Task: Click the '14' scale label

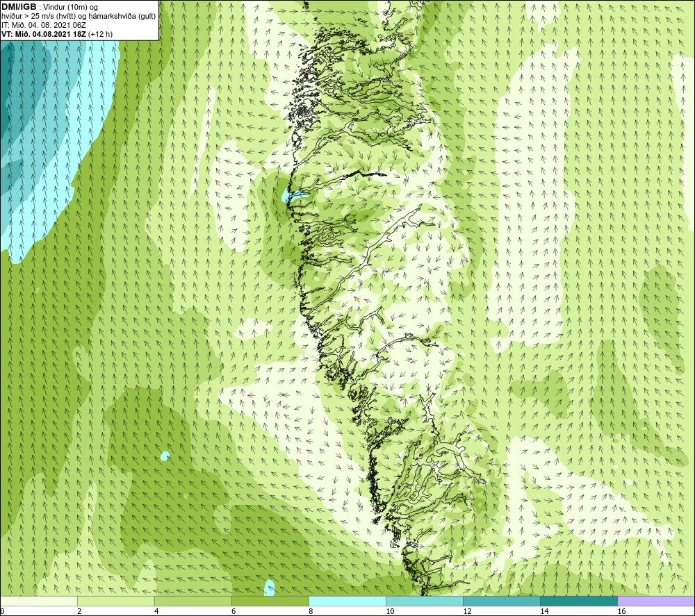Action: pyautogui.click(x=544, y=612)
